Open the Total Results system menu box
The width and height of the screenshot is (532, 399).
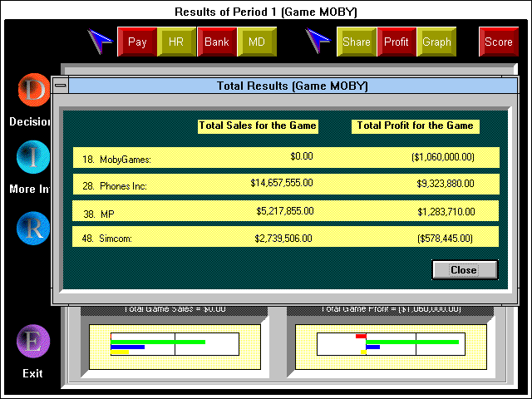click(x=61, y=85)
